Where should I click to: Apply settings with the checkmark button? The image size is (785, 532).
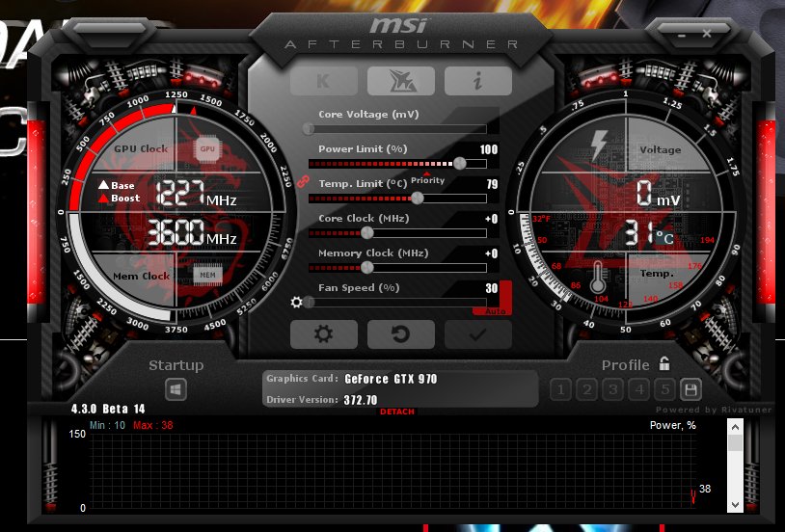(478, 333)
